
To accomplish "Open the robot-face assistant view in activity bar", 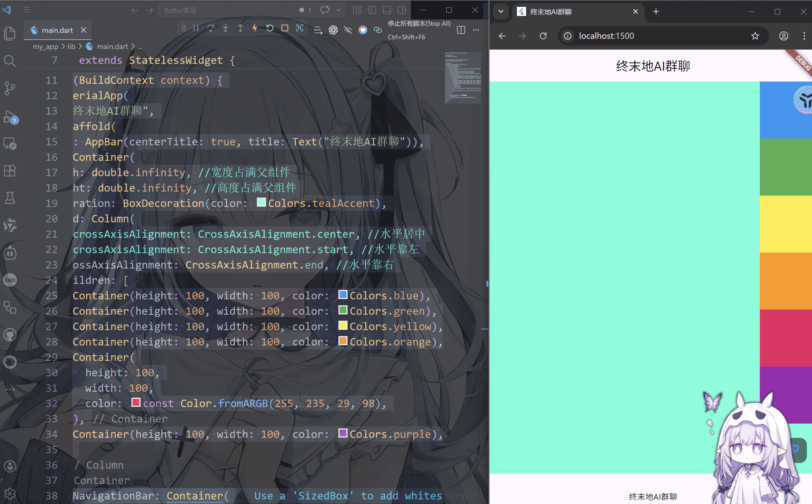I will (10, 253).
